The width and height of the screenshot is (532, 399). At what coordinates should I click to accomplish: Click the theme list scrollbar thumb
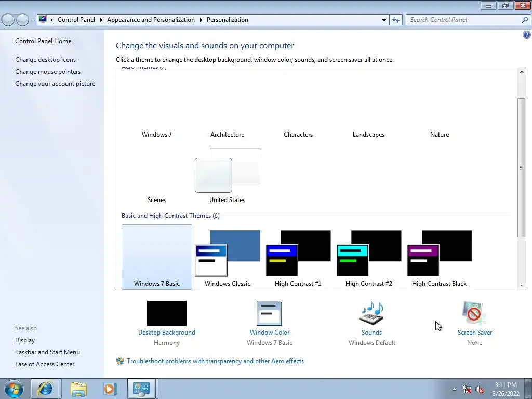click(522, 168)
